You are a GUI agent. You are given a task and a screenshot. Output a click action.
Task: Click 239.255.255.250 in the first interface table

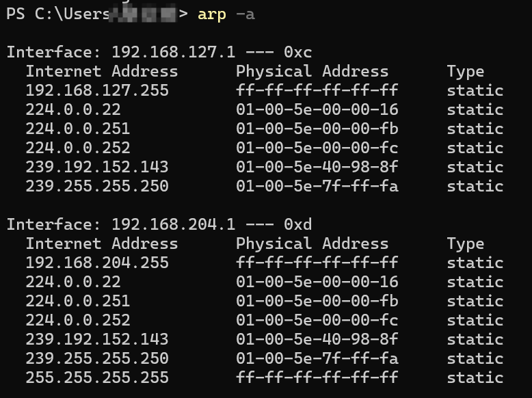coord(97,186)
